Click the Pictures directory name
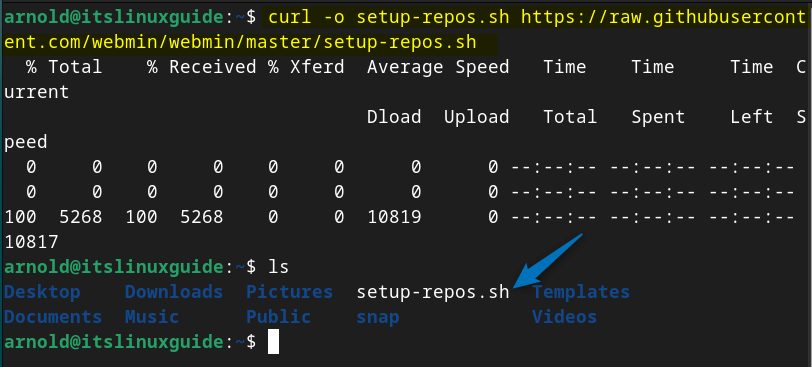812x367 pixels. coord(289,292)
